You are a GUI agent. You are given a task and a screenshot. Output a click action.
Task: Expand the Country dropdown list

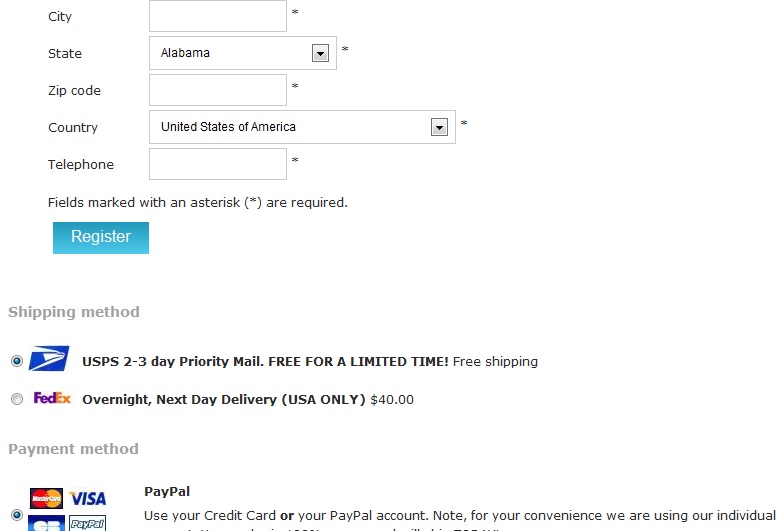click(438, 127)
